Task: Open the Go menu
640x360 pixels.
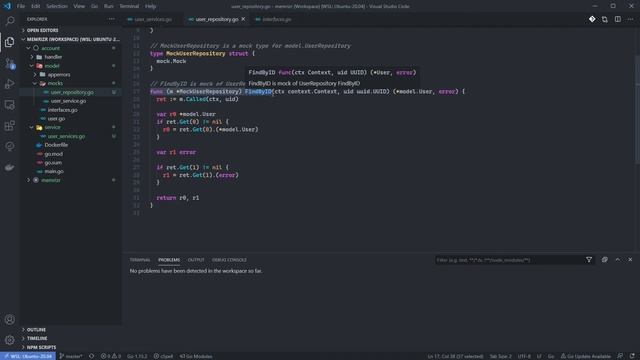Action: pyautogui.click(x=94, y=6)
